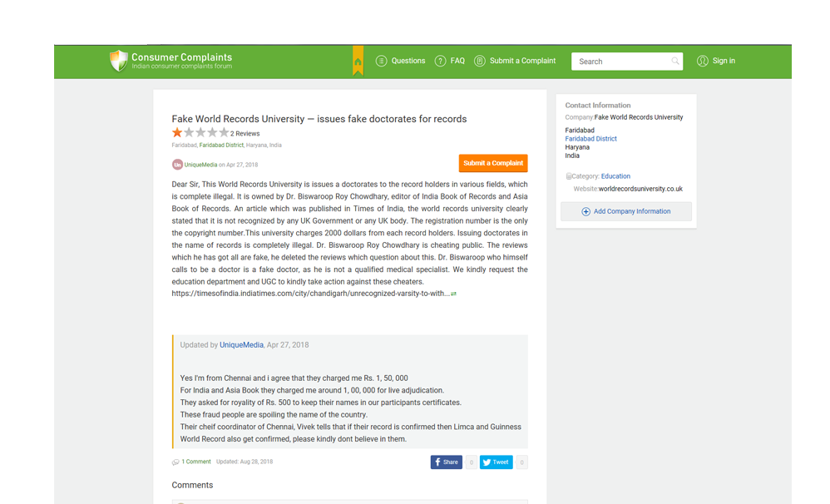Screen dimensions: 830x504
Task: Click the Facebook Share button
Action: [447, 462]
